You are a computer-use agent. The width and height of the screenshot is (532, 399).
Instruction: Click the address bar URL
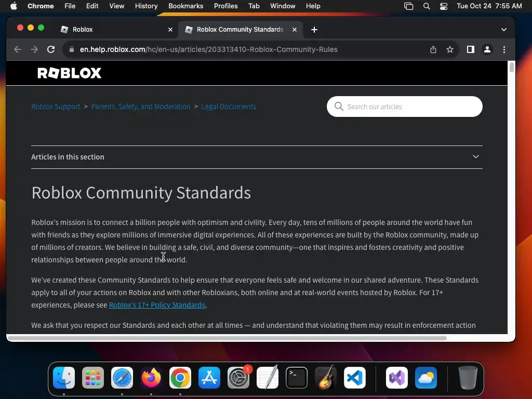(x=209, y=49)
